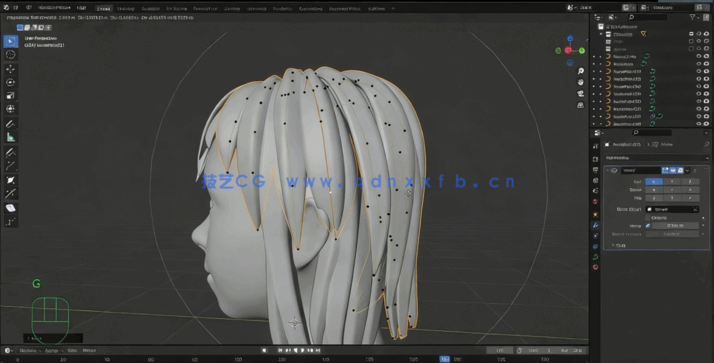Toggle the Merge checkbox
Viewport: 714px width, 363px height.
[x=648, y=225]
